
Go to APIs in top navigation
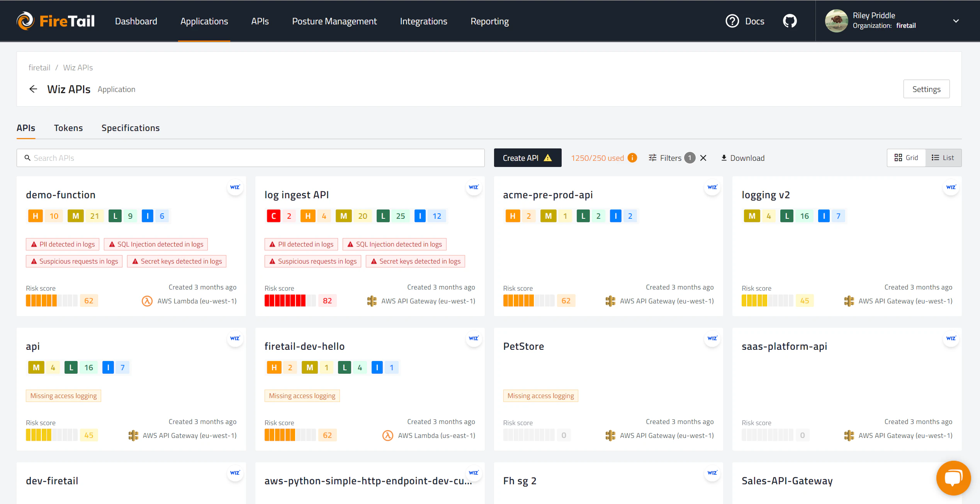click(x=260, y=21)
